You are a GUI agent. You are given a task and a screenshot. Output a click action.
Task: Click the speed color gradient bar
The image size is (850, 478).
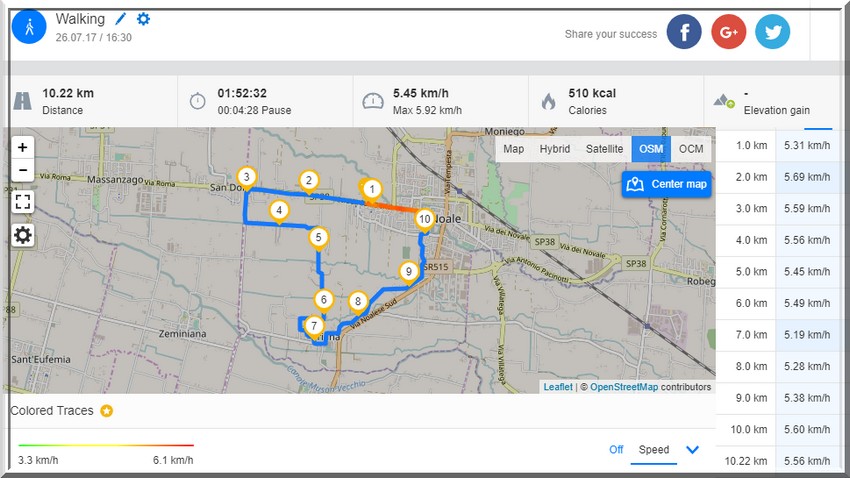pos(106,445)
